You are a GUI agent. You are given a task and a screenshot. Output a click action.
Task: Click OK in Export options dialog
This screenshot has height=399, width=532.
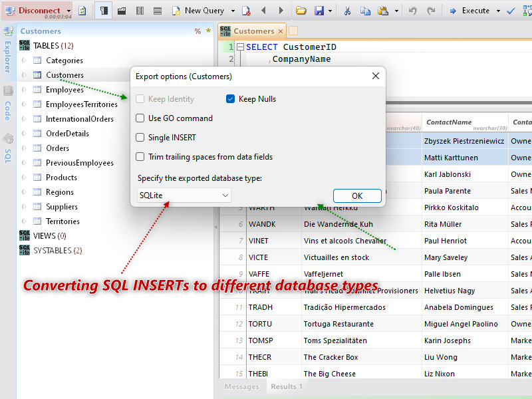(357, 196)
